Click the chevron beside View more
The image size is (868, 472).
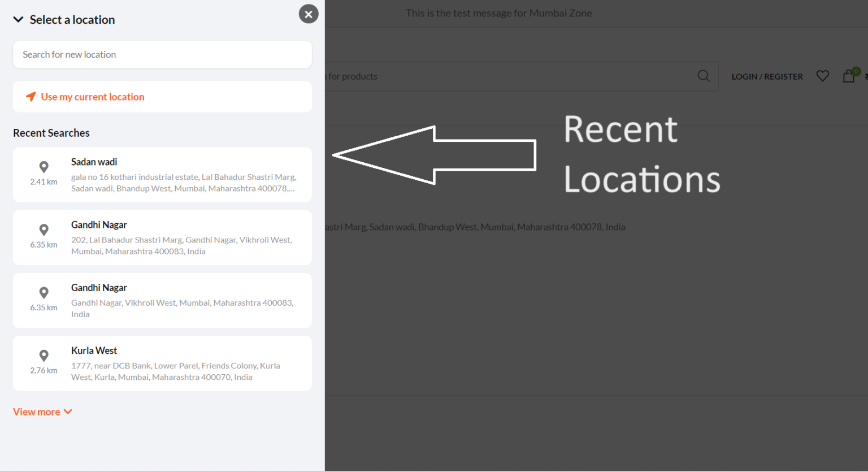[68, 412]
